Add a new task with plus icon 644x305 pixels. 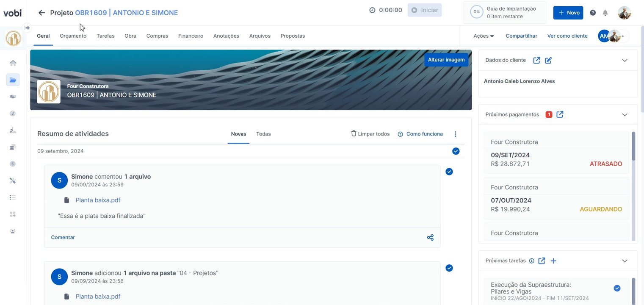click(x=553, y=261)
